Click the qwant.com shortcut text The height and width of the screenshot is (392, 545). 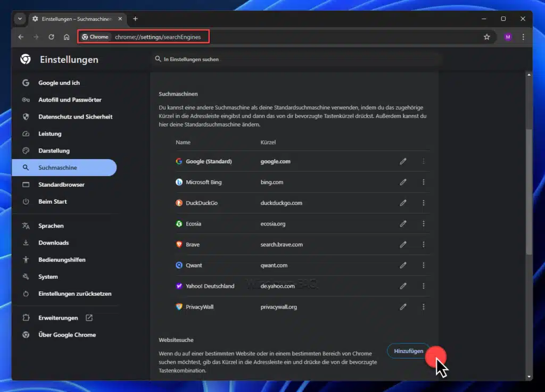tap(274, 265)
